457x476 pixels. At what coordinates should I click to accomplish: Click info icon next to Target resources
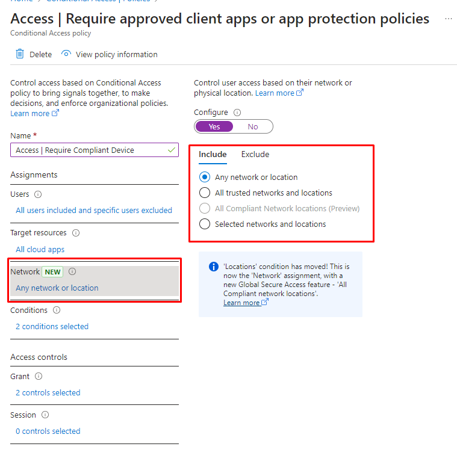click(76, 233)
